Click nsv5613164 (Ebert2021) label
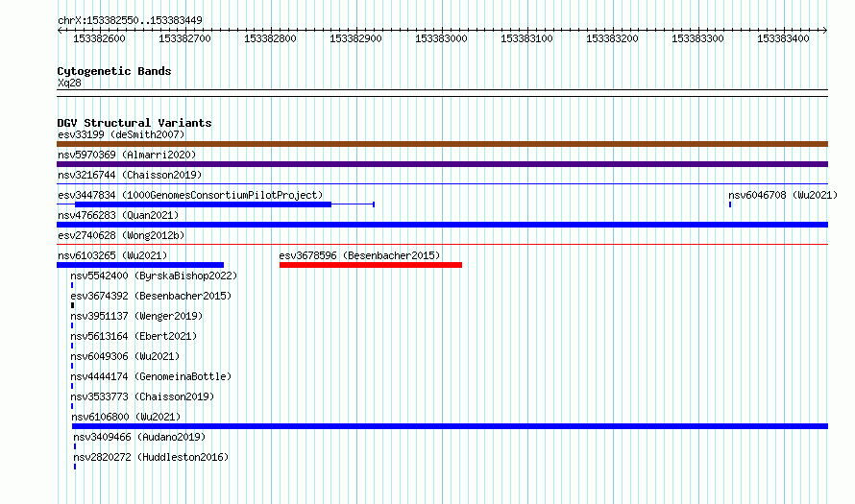 [x=134, y=336]
